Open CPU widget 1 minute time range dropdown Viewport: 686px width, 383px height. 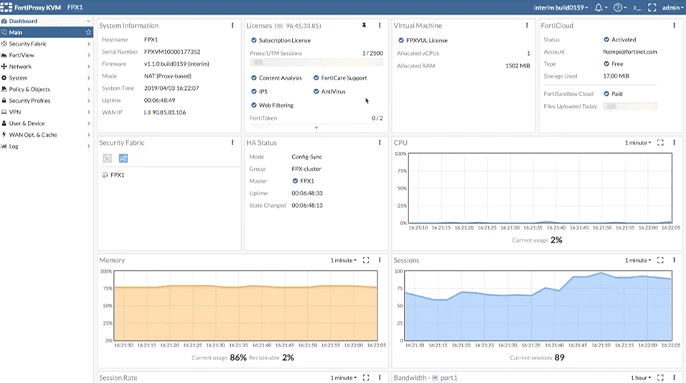click(x=638, y=143)
